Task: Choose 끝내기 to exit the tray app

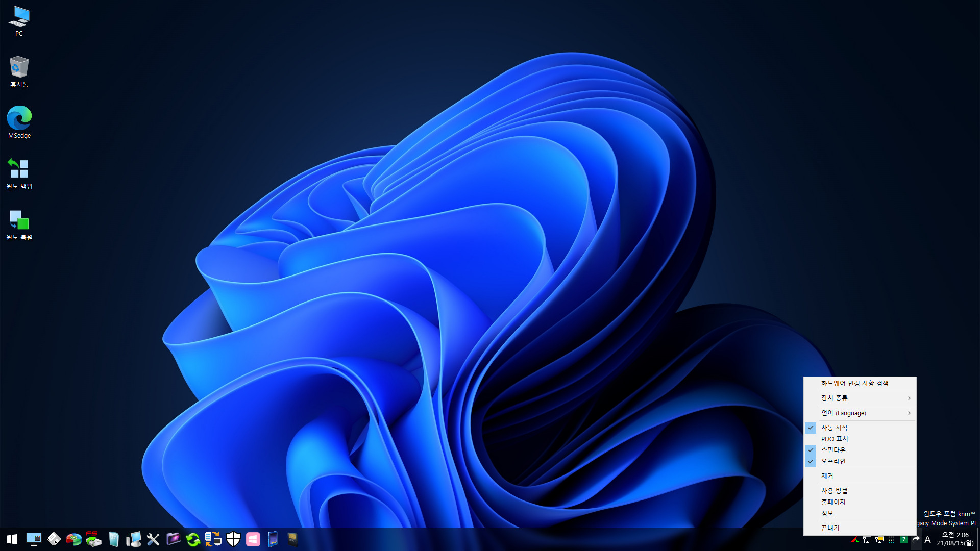Action: [x=860, y=528]
